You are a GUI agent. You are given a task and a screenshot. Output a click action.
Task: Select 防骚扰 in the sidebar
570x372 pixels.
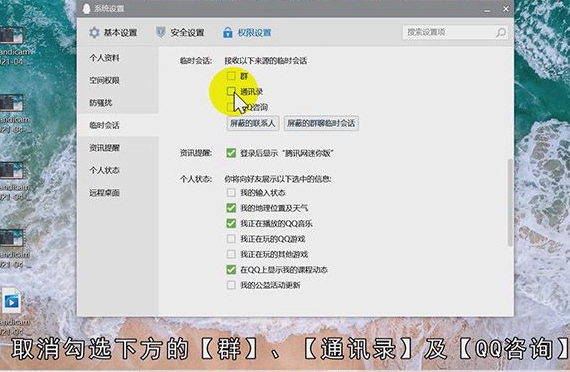[x=118, y=103]
